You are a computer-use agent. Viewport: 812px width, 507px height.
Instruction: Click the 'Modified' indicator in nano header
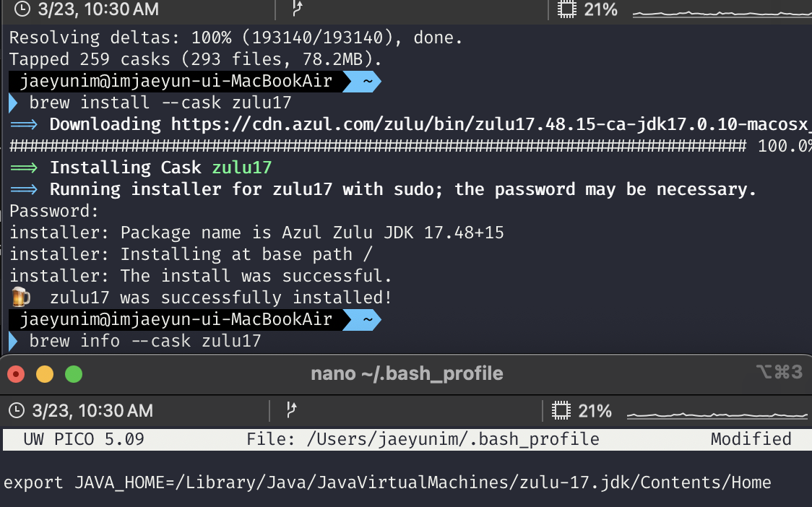click(x=751, y=439)
